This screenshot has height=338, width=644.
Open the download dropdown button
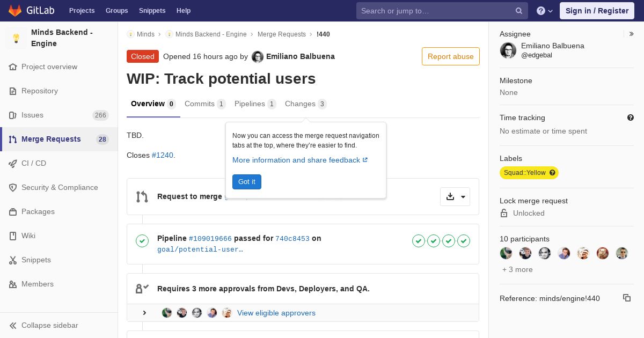click(455, 197)
